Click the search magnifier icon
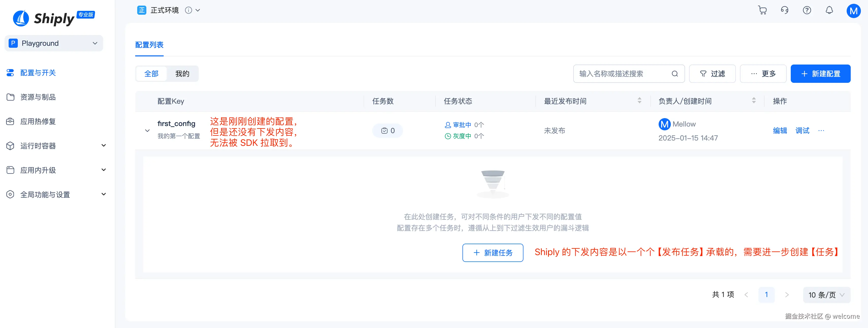 tap(675, 74)
